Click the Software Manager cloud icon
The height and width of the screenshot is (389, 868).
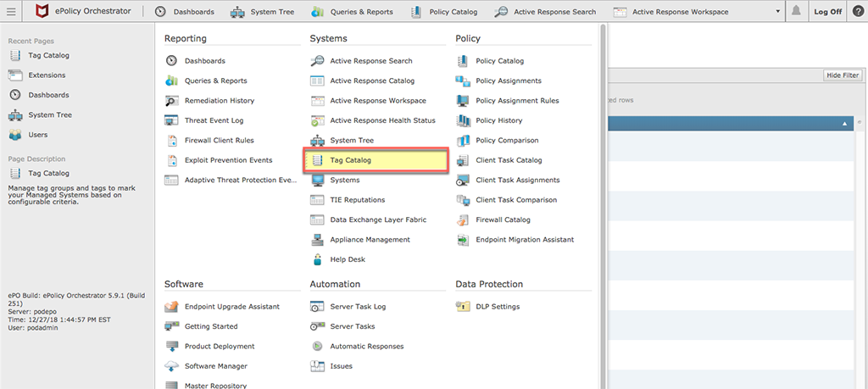point(171,366)
